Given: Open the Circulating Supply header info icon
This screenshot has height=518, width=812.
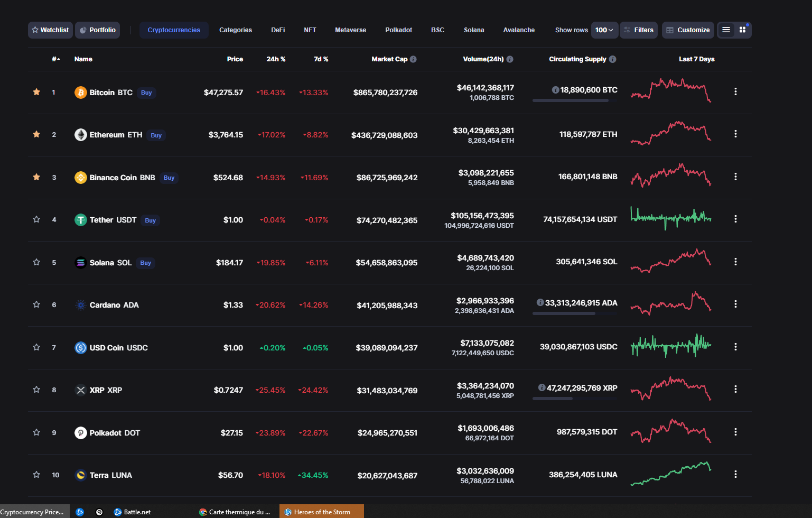Looking at the screenshot, I should click(x=612, y=59).
